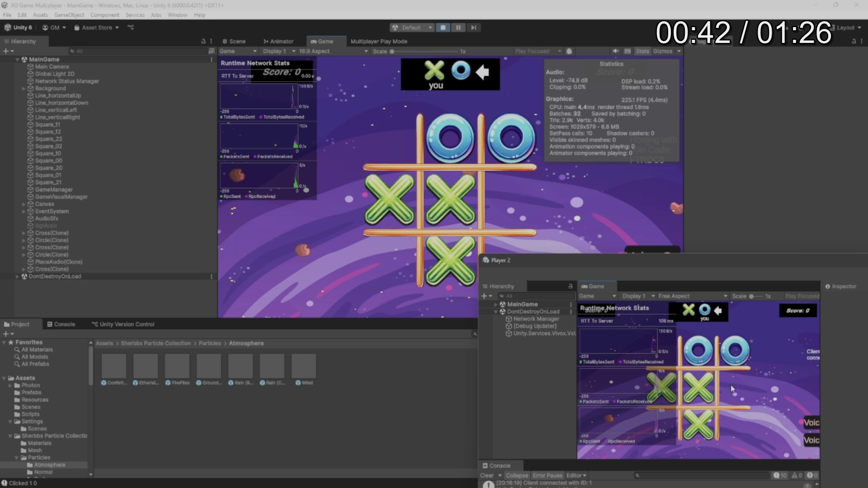Click the Play mode stop button

point(443,28)
